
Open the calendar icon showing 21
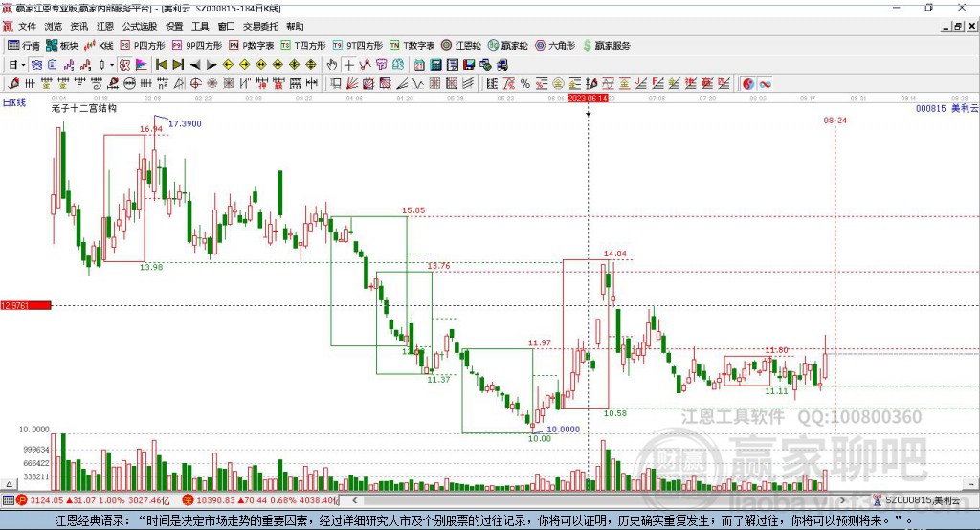coord(419,65)
